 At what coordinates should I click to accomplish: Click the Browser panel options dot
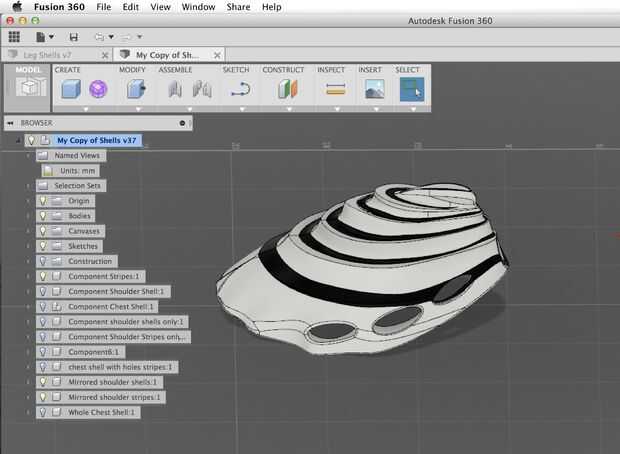182,123
